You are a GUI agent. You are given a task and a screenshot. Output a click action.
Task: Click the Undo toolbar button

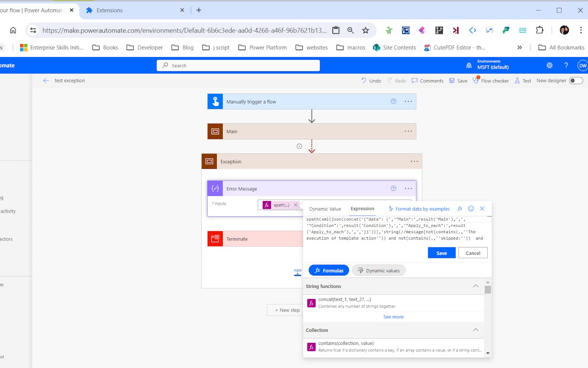coord(371,80)
